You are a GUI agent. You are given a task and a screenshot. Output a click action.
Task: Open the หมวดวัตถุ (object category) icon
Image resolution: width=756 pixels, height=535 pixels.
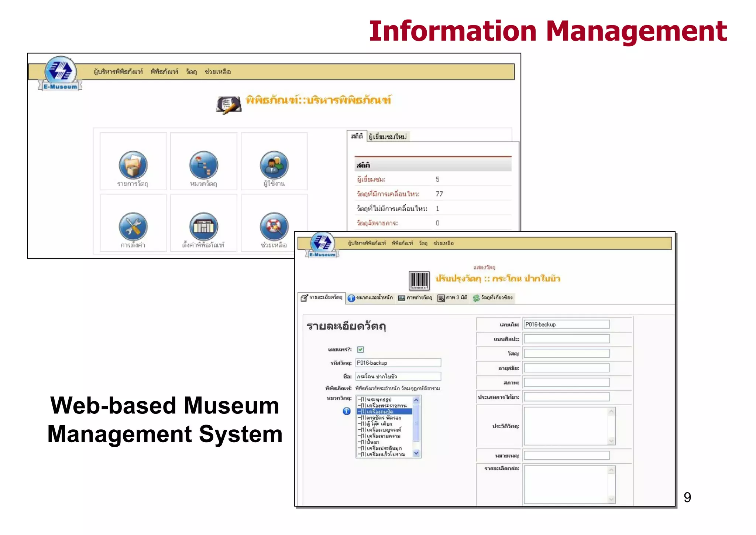coord(203,165)
